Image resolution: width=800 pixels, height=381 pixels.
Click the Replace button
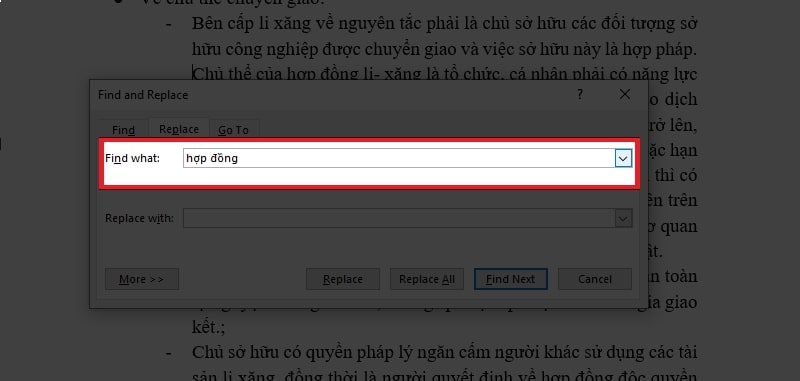tap(343, 279)
